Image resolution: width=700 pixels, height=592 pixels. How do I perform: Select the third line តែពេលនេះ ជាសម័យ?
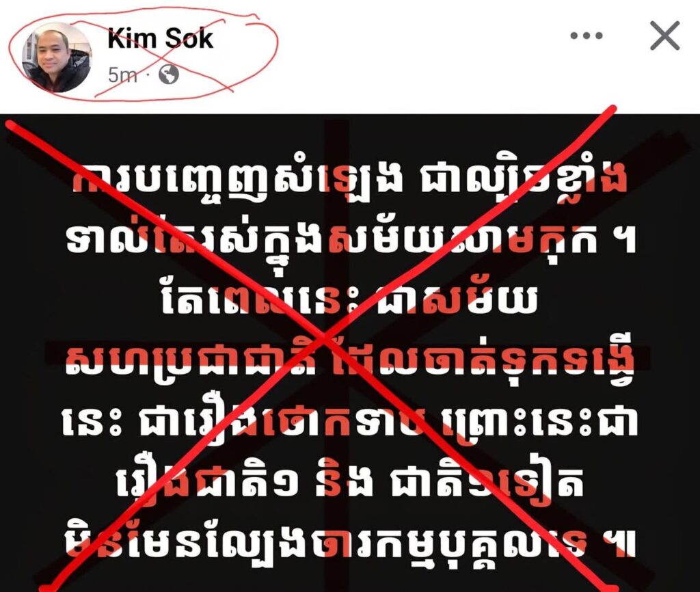pos(348,299)
